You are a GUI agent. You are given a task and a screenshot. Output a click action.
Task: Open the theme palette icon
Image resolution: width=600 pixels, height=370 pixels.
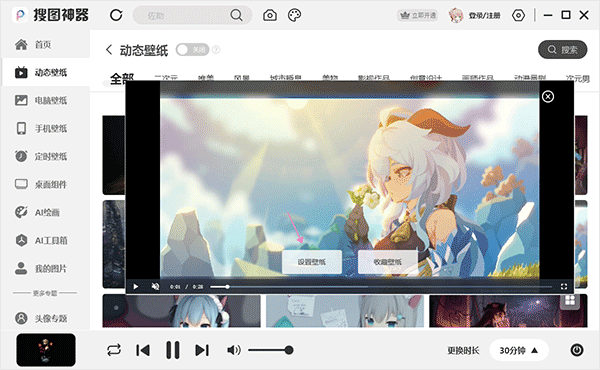click(294, 15)
